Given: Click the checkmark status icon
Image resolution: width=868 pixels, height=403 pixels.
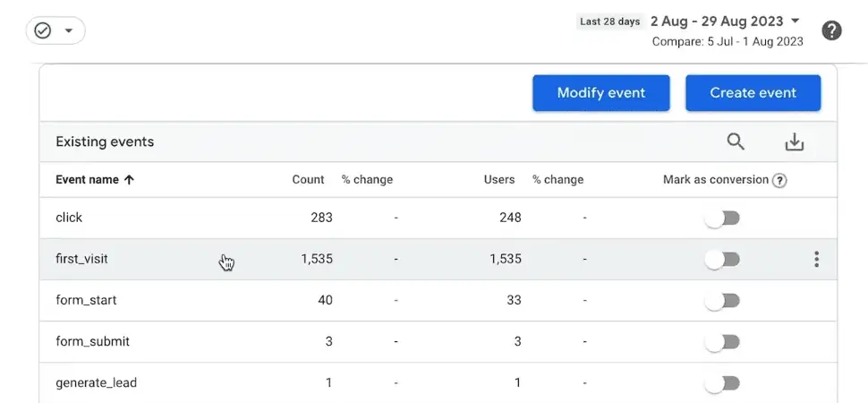Looking at the screenshot, I should 43,31.
